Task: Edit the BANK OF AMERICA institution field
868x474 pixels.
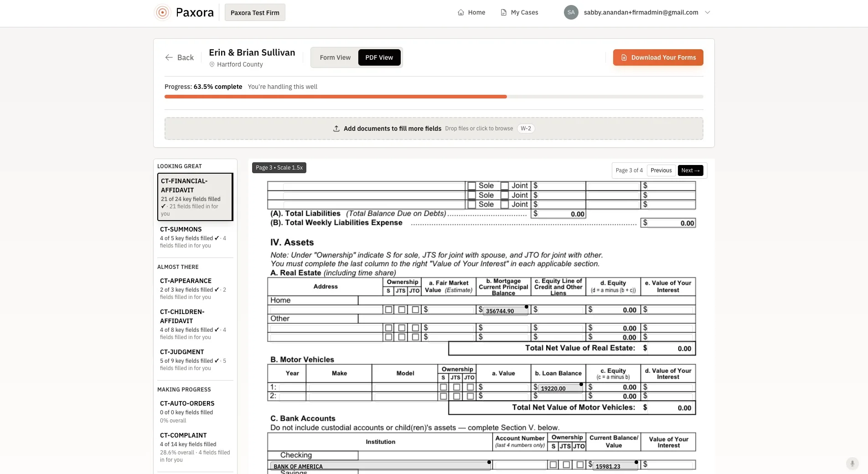Action: click(x=380, y=466)
